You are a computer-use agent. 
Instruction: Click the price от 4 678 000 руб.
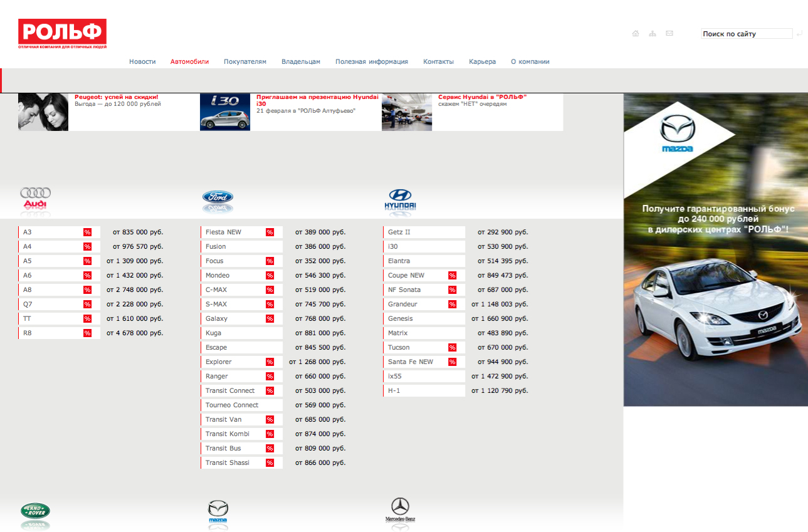click(x=135, y=333)
